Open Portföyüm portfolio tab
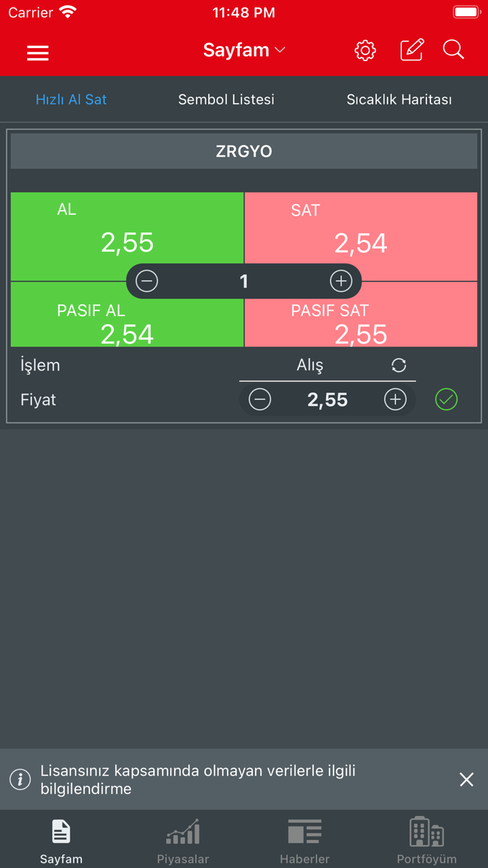The height and width of the screenshot is (868, 488). [427, 841]
